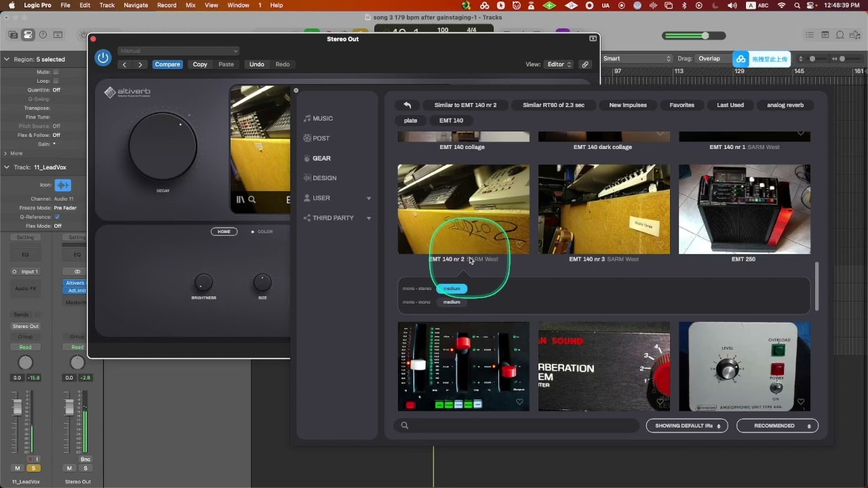
Task: Collapse the Region inspector section
Action: click(7, 60)
